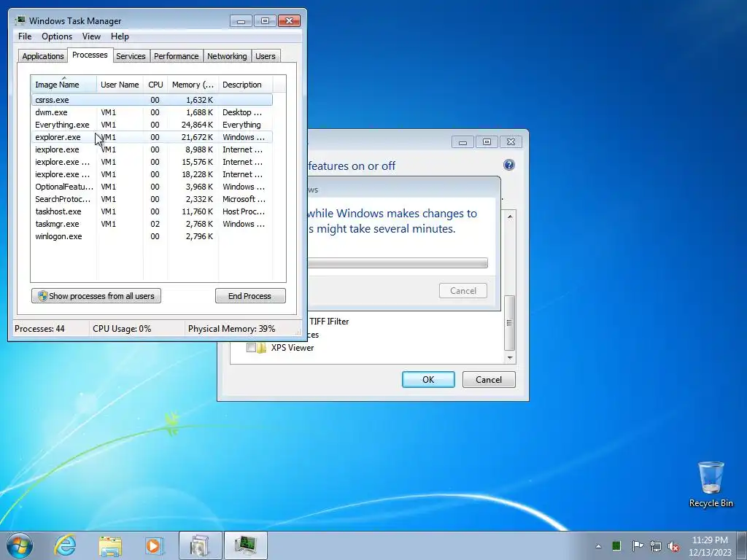This screenshot has height=560, width=747.
Task: Click the Task Manager title bar icon
Action: pyautogui.click(x=20, y=20)
